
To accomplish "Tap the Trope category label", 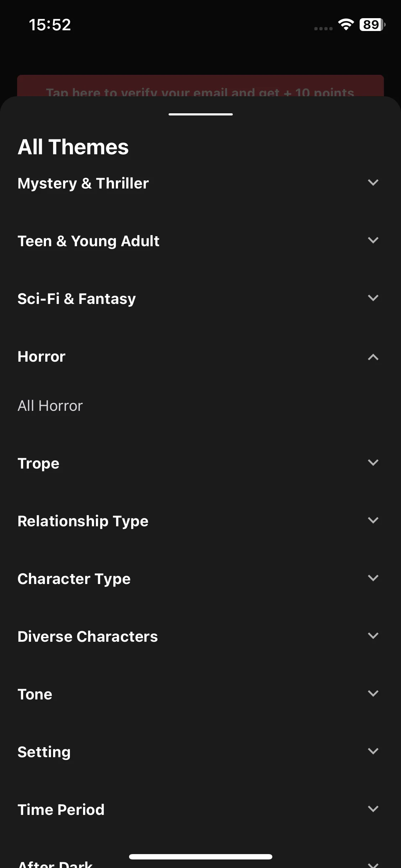I will 38,464.
